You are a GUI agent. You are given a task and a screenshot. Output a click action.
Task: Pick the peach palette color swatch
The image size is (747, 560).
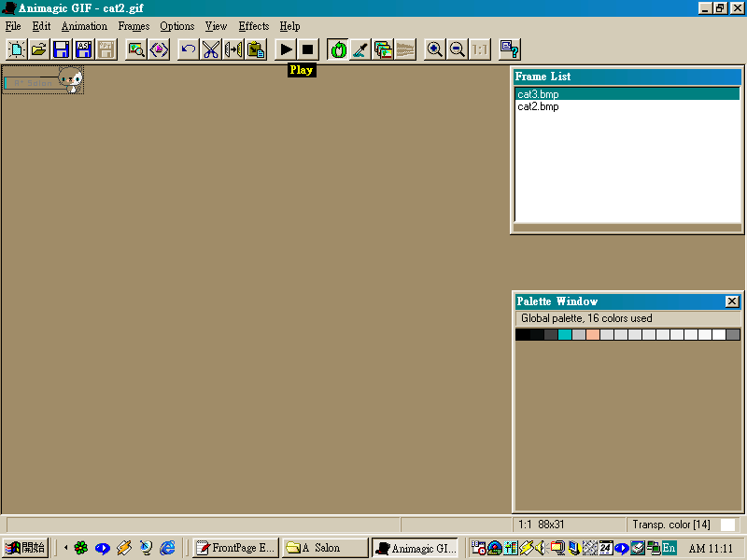[x=593, y=335]
